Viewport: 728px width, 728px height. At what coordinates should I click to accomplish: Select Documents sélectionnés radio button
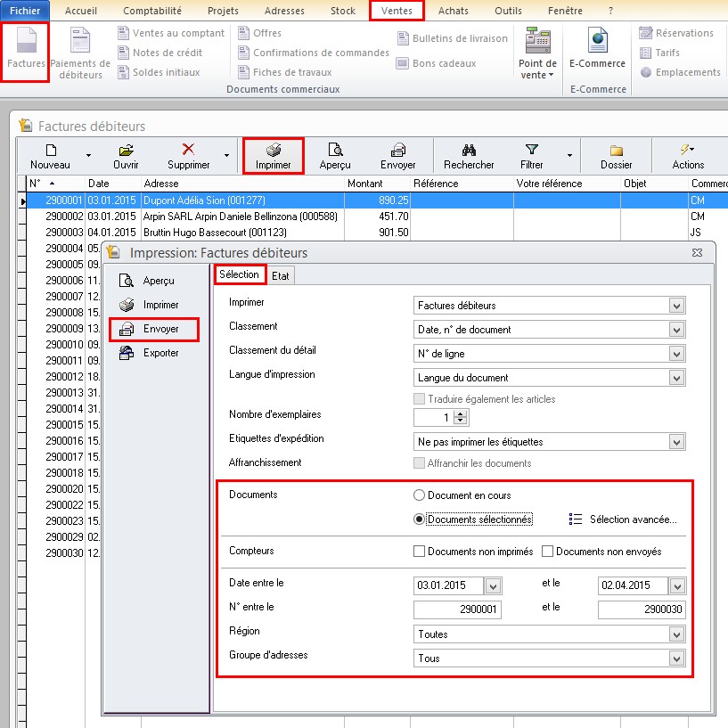[x=419, y=519]
